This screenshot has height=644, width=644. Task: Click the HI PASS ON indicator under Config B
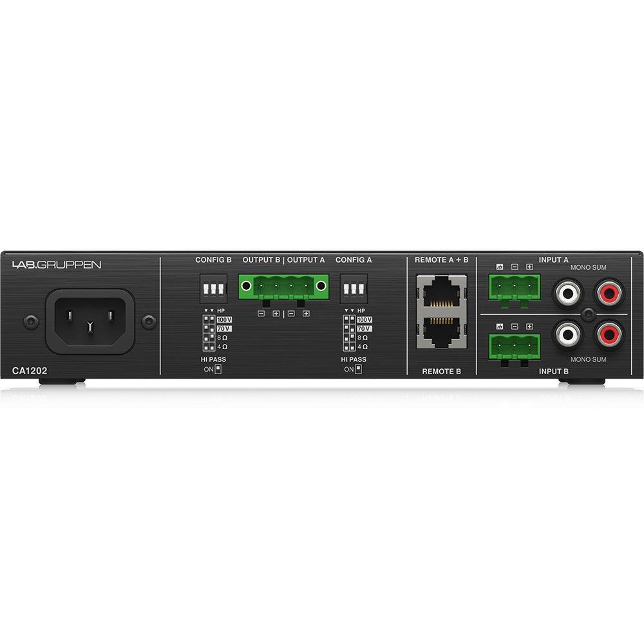click(218, 370)
